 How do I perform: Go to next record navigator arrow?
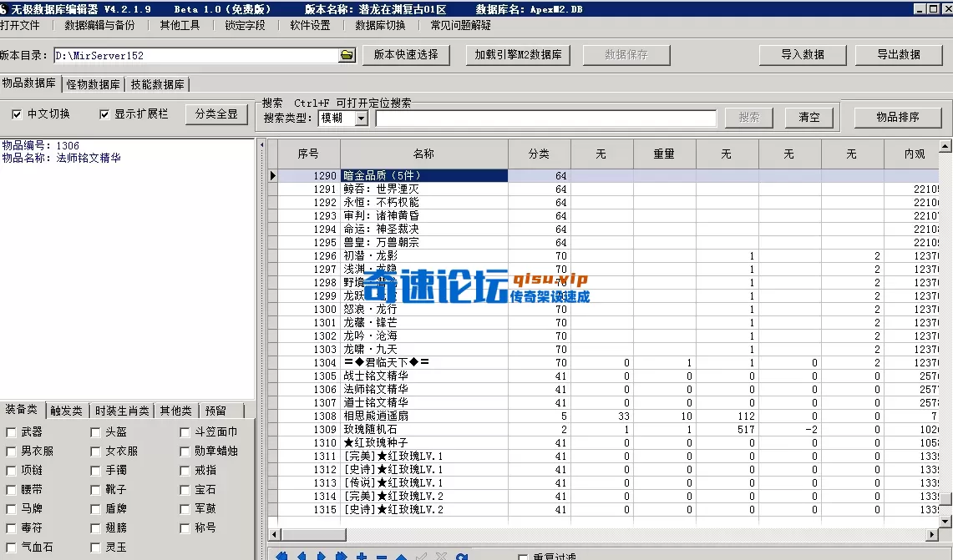(322, 556)
